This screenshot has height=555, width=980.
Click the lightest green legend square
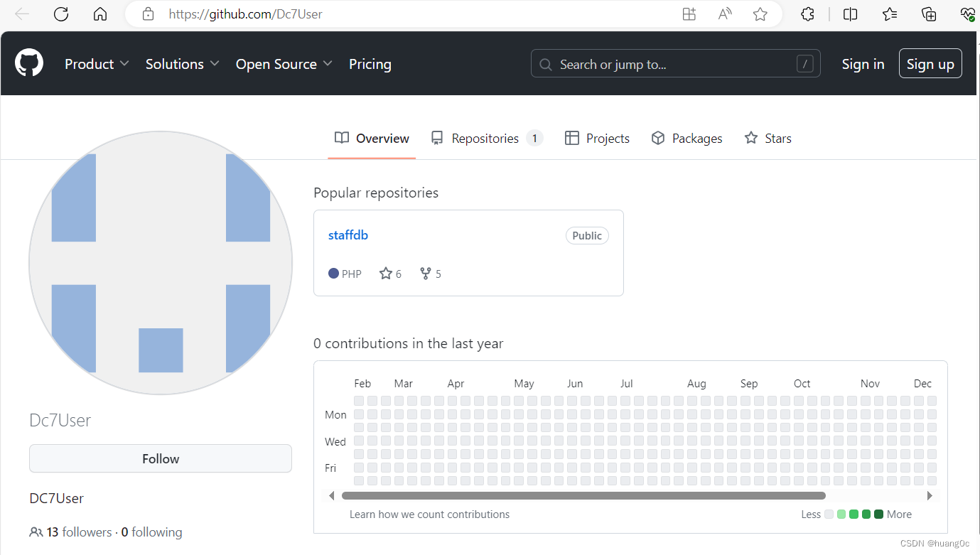(841, 514)
